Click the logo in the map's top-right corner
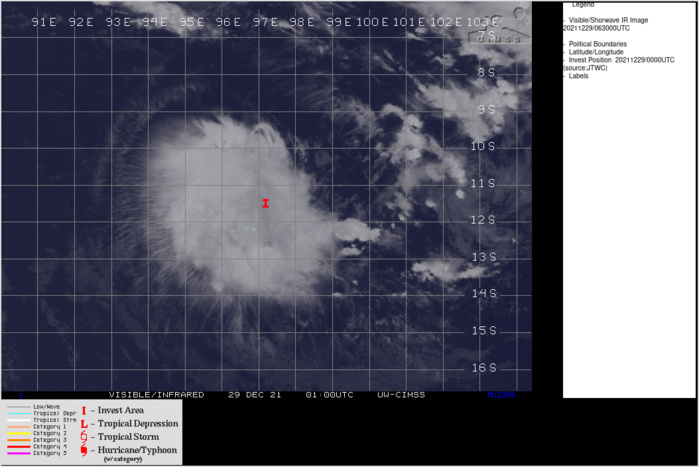 (518, 13)
